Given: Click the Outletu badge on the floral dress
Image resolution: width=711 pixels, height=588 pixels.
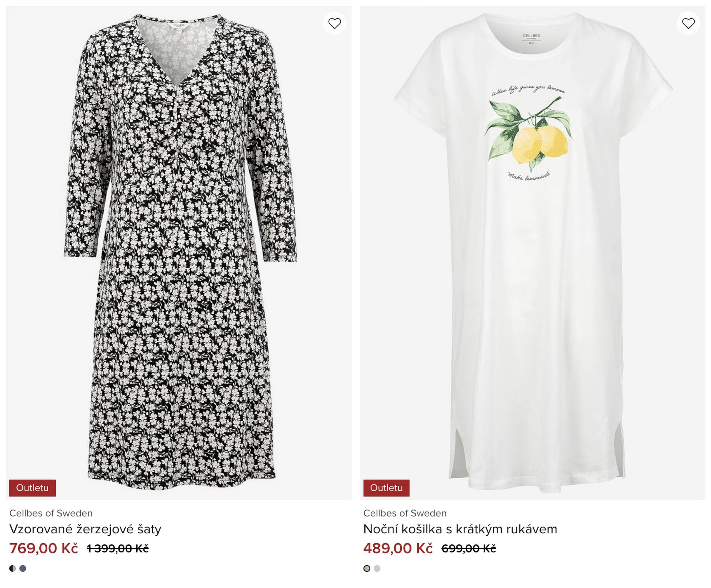Looking at the screenshot, I should pos(32,488).
